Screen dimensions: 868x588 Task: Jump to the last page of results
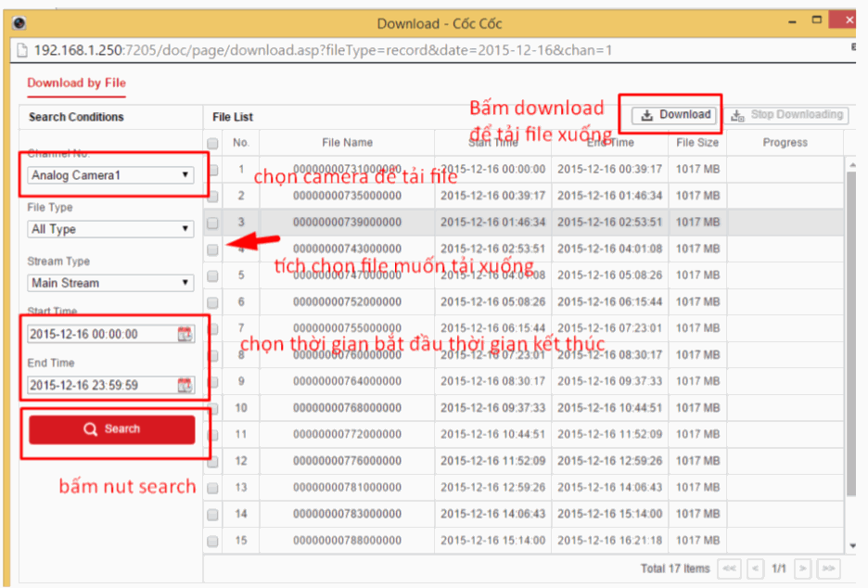pyautogui.click(x=828, y=568)
